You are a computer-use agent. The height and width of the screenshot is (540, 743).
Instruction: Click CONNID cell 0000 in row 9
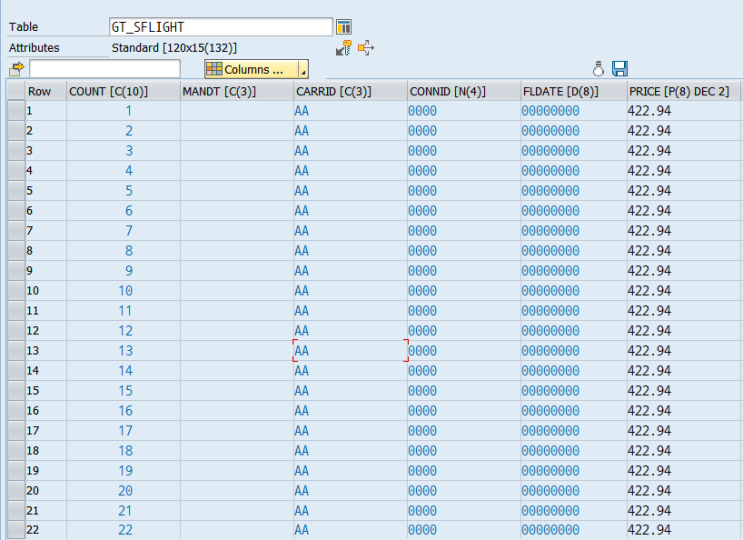tap(464, 270)
